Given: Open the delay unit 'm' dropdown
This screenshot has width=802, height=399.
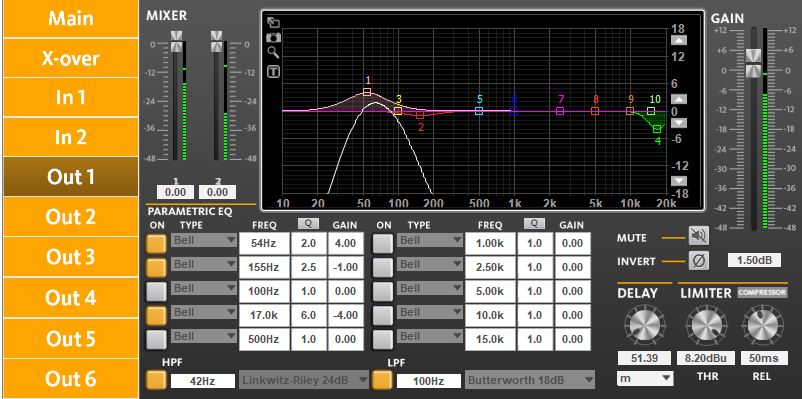Looking at the screenshot, I should click(x=645, y=378).
